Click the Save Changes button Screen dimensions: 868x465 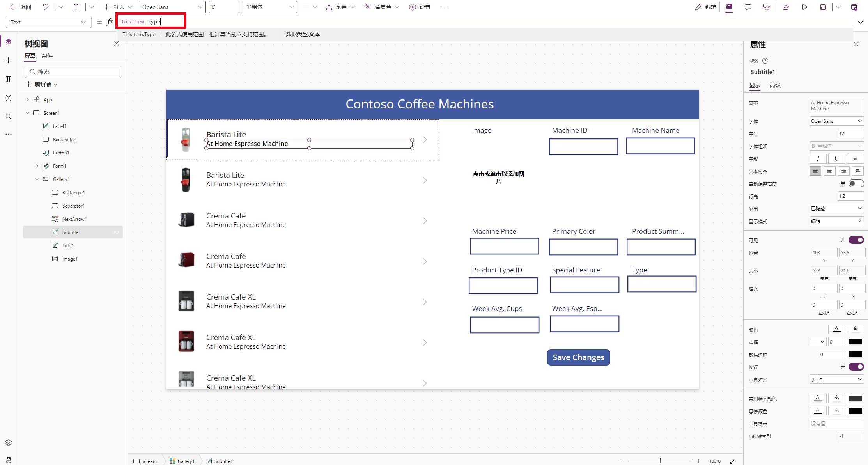coord(579,357)
